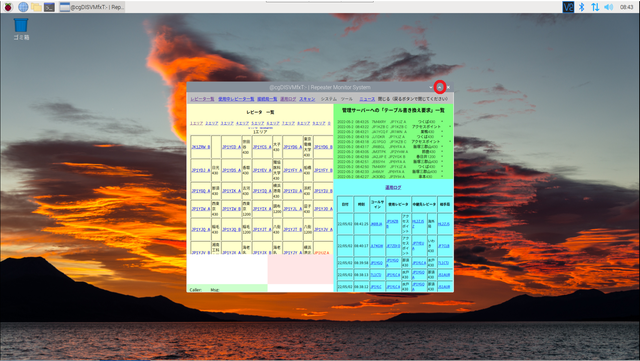Open the ニュース link
This screenshot has height=361, width=640.
pos(367,99)
